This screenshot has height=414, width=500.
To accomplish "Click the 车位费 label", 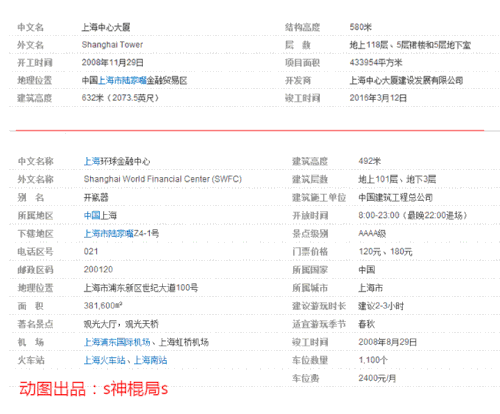I will pos(306,378).
